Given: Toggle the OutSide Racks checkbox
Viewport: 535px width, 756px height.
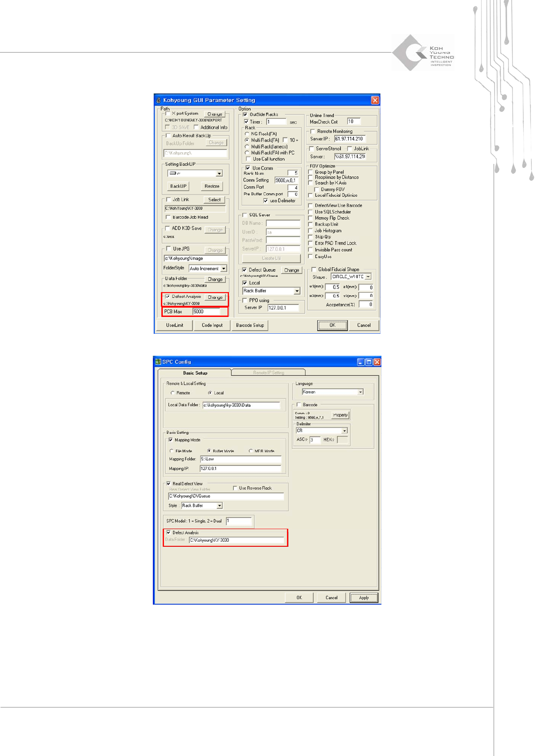Looking at the screenshot, I should click(245, 115).
